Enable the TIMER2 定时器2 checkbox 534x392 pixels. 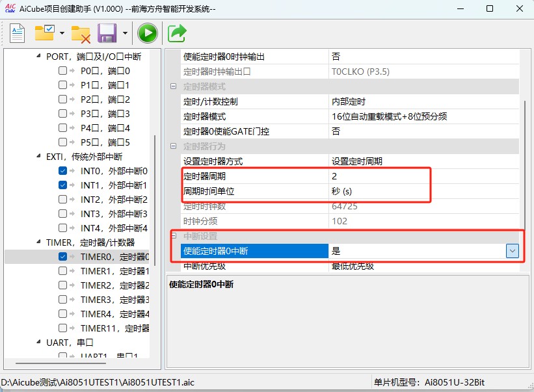click(62, 285)
